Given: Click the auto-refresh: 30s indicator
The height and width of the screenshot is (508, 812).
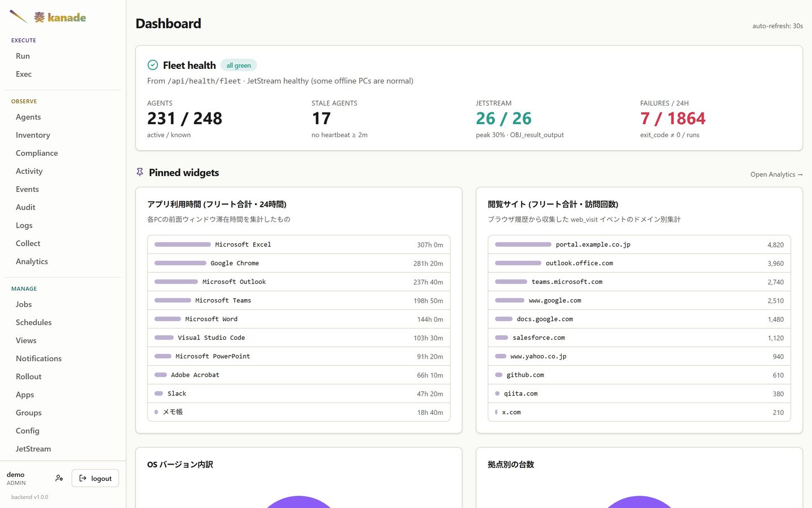Looking at the screenshot, I should coord(778,26).
